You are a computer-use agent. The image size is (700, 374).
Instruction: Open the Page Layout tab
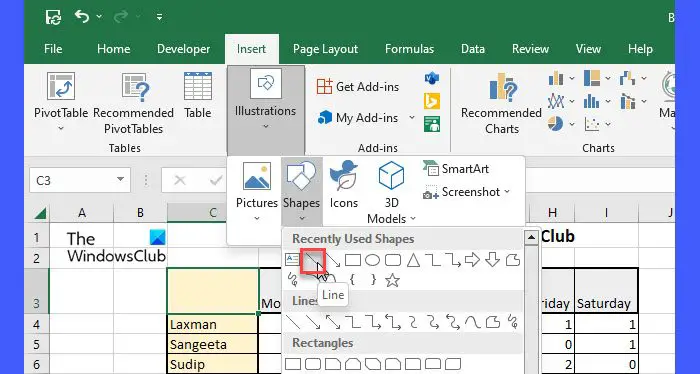tap(325, 49)
